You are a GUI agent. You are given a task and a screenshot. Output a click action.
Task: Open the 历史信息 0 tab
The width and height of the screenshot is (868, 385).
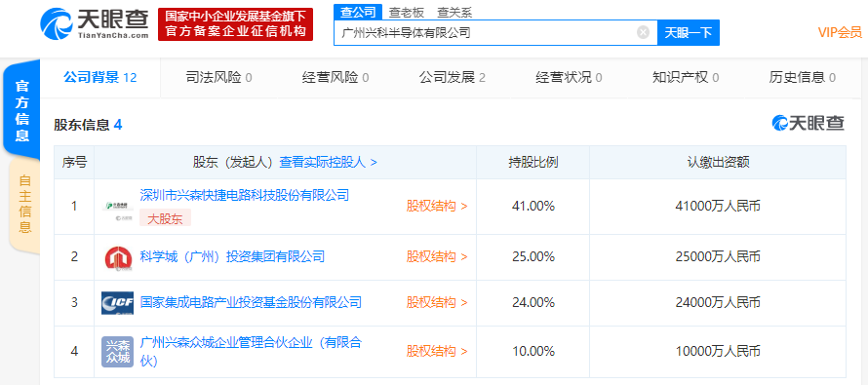coord(802,77)
